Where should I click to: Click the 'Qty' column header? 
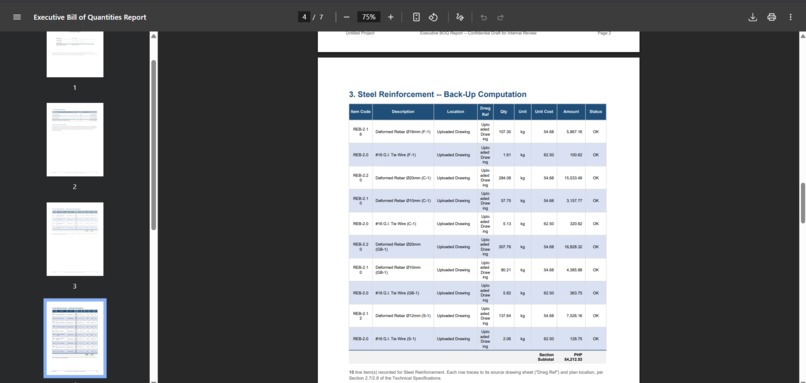504,112
